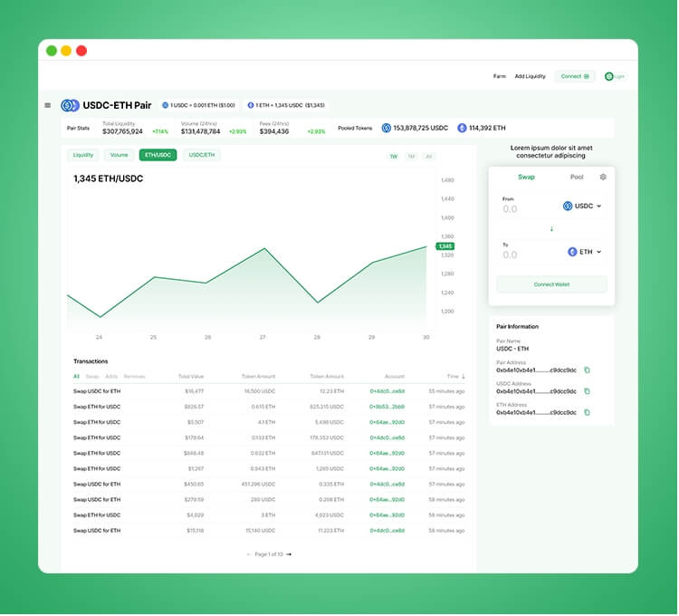Image resolution: width=679 pixels, height=616 pixels.
Task: Open the Farm page link
Action: pyautogui.click(x=500, y=77)
